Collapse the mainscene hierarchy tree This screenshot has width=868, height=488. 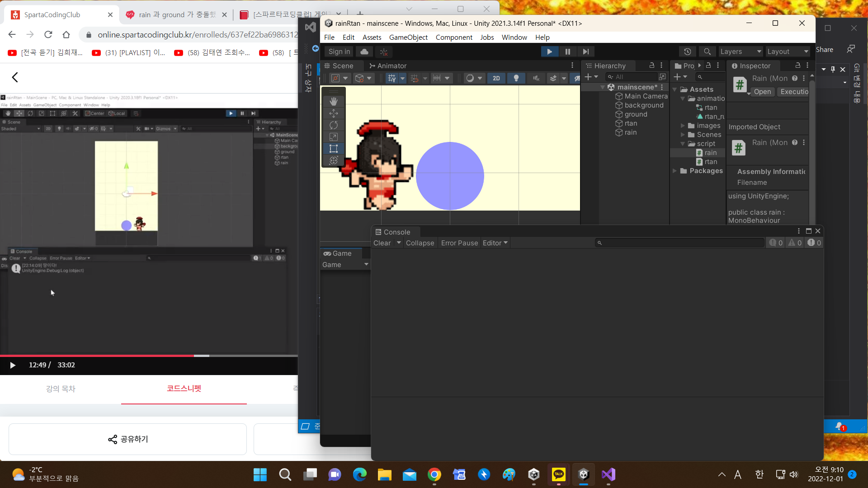(602, 87)
